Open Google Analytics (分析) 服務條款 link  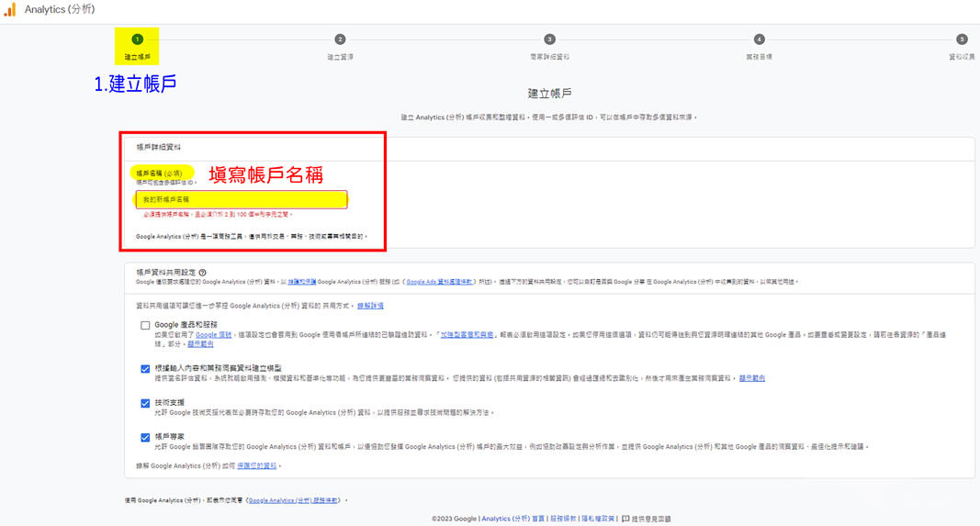[x=294, y=500]
